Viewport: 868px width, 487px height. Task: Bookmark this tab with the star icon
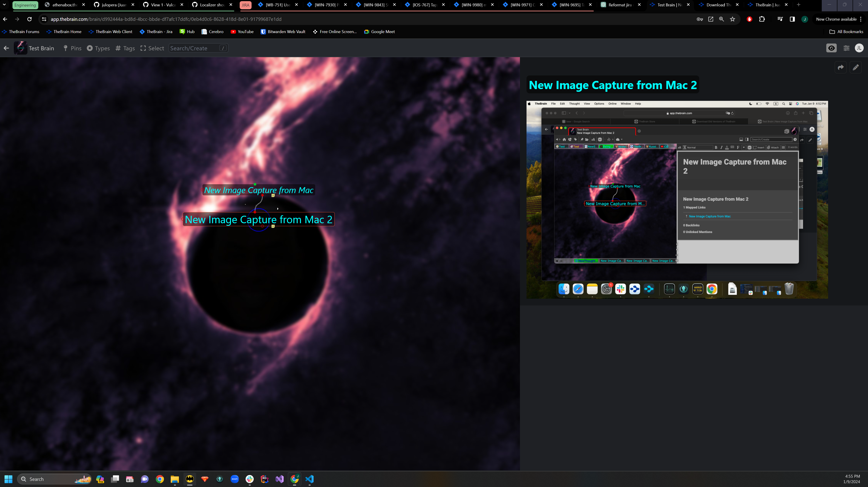[732, 19]
